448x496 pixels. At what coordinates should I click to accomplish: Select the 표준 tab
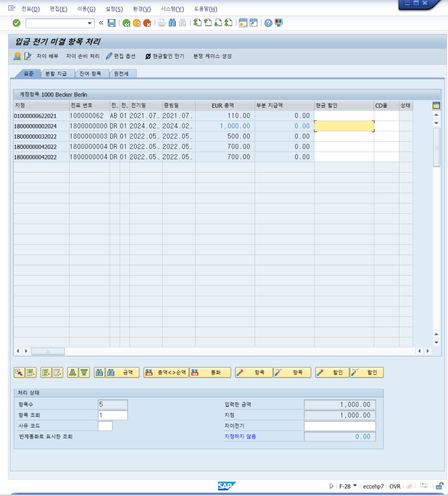pyautogui.click(x=29, y=74)
